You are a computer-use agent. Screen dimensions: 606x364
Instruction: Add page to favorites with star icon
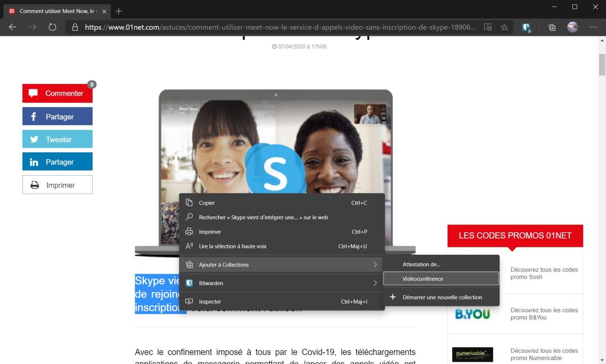(x=504, y=27)
